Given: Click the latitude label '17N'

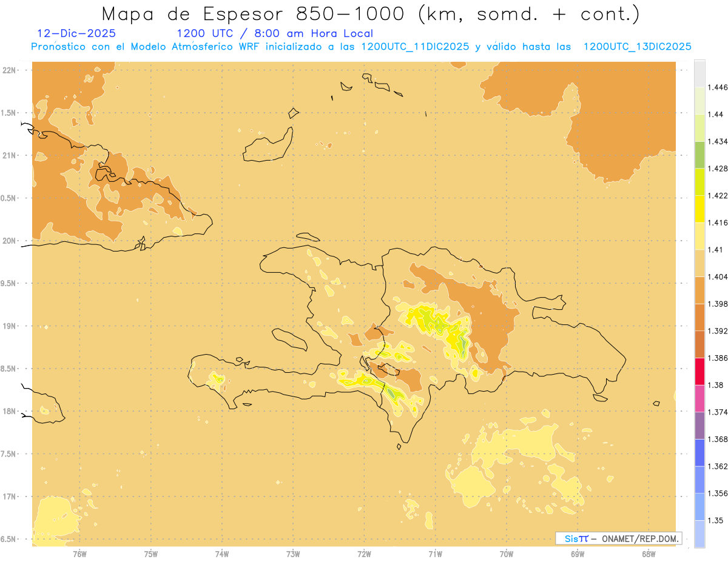Looking at the screenshot, I should click(10, 497).
